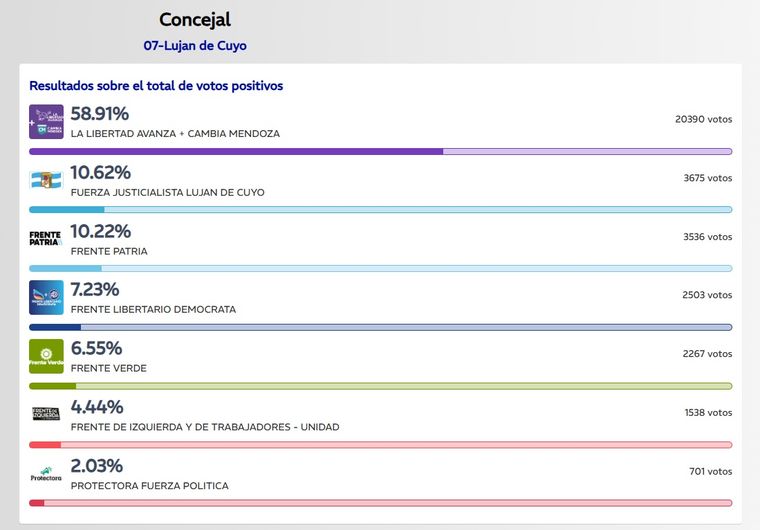Click the Fuerza Justicialista 10.62% progress bar

(x=380, y=210)
